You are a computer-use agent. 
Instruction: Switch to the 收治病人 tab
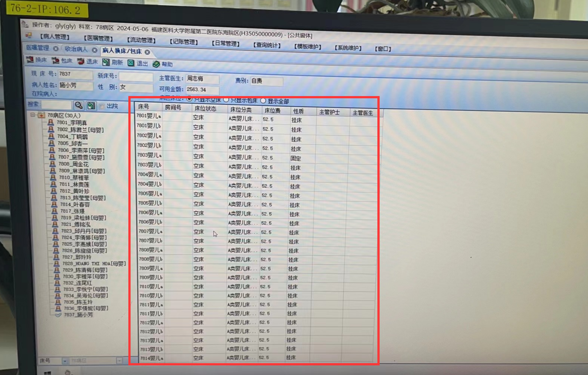[x=76, y=49]
